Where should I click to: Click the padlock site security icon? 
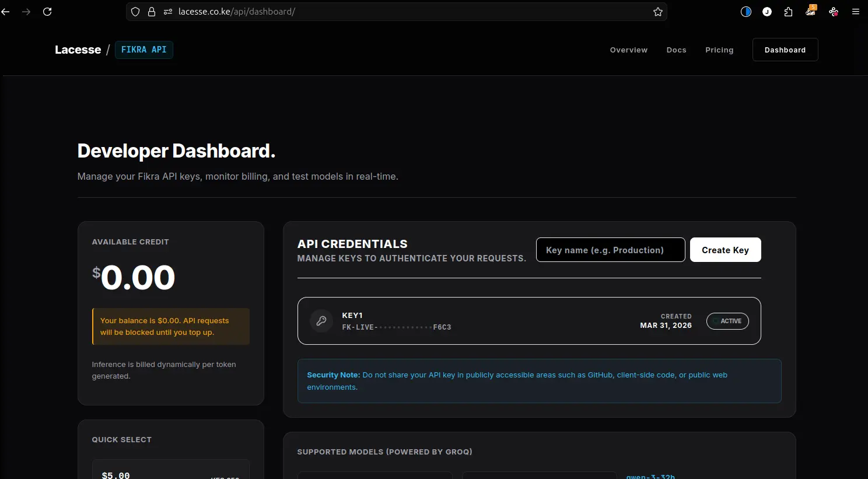[152, 12]
